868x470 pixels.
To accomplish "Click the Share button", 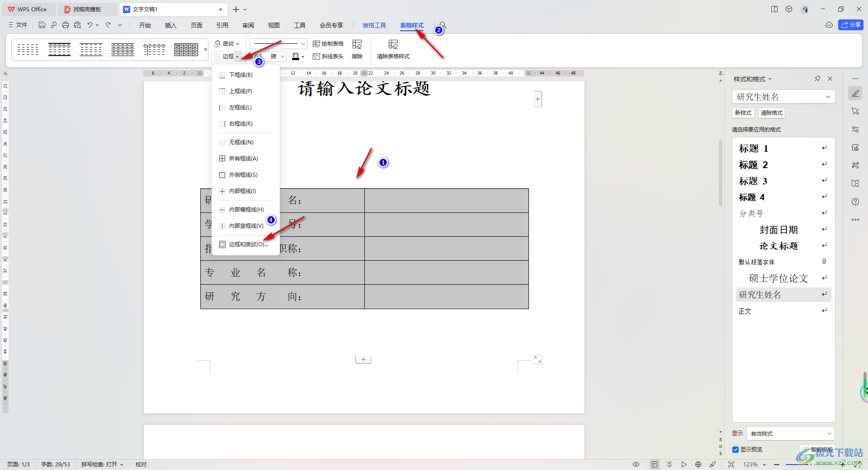I will pyautogui.click(x=851, y=25).
